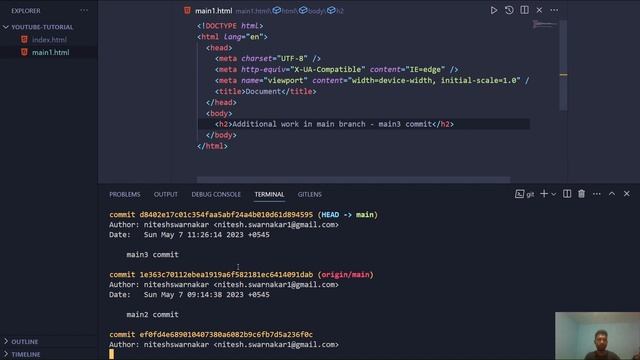The image size is (640, 360).
Task: Click commit hash ef0fd4e6 in terminal
Action: click(226, 335)
